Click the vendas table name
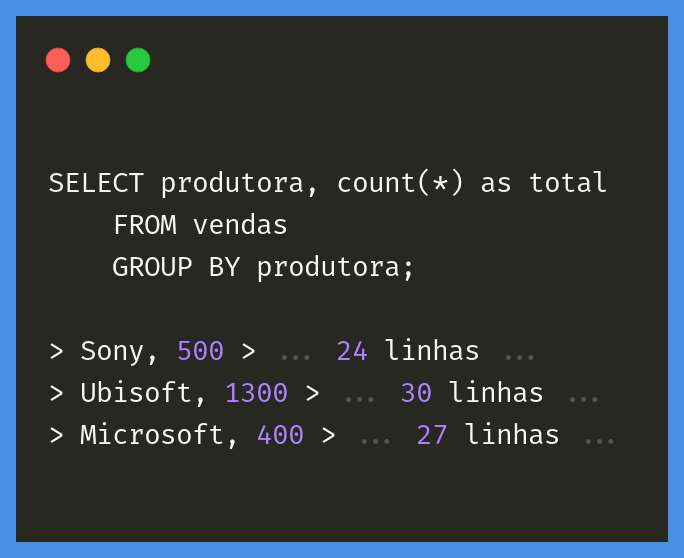Screen dimensions: 684x558 tap(240, 225)
